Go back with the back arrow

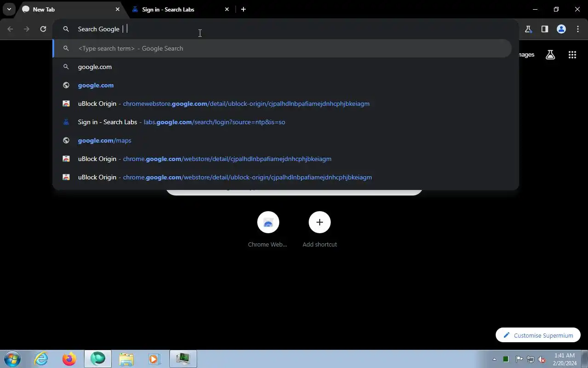pyautogui.click(x=10, y=29)
